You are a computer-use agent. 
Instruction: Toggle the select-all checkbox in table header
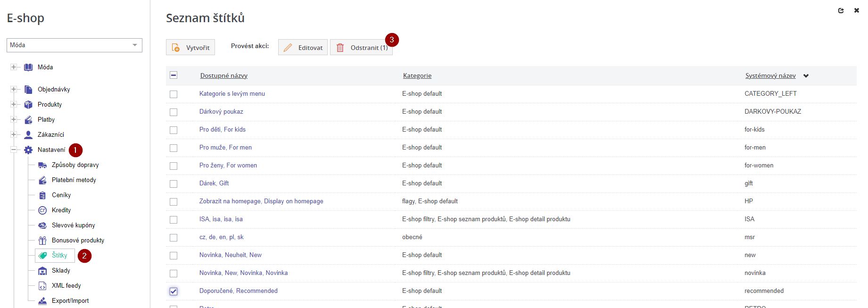(174, 75)
